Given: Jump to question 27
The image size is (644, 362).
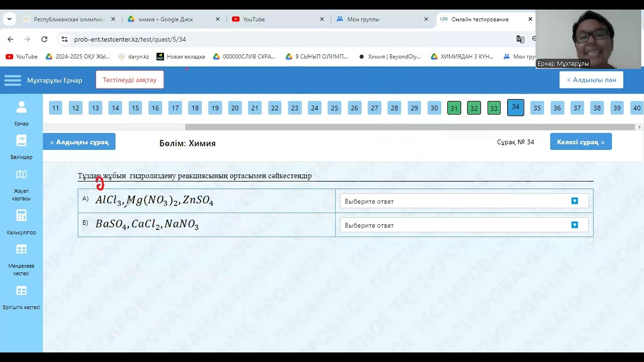Looking at the screenshot, I should coord(374,108).
